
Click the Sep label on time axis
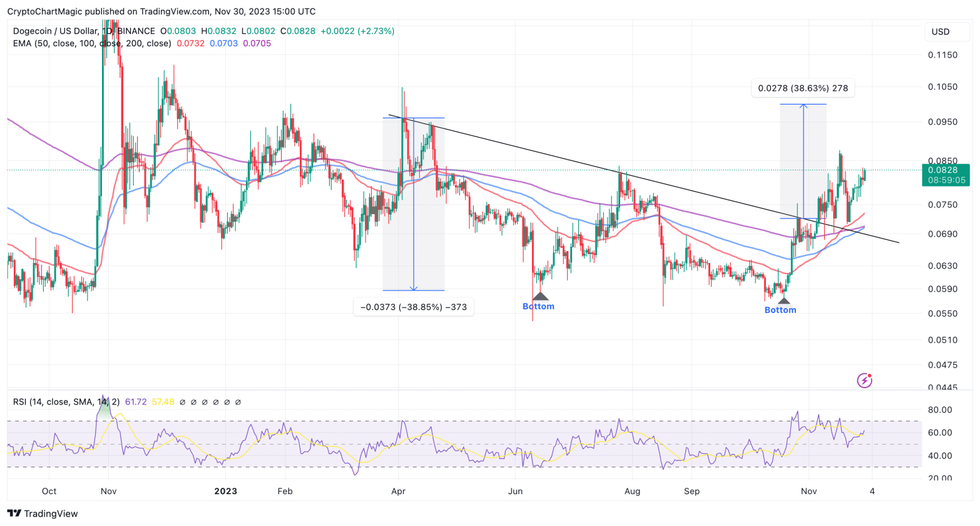pos(692,491)
